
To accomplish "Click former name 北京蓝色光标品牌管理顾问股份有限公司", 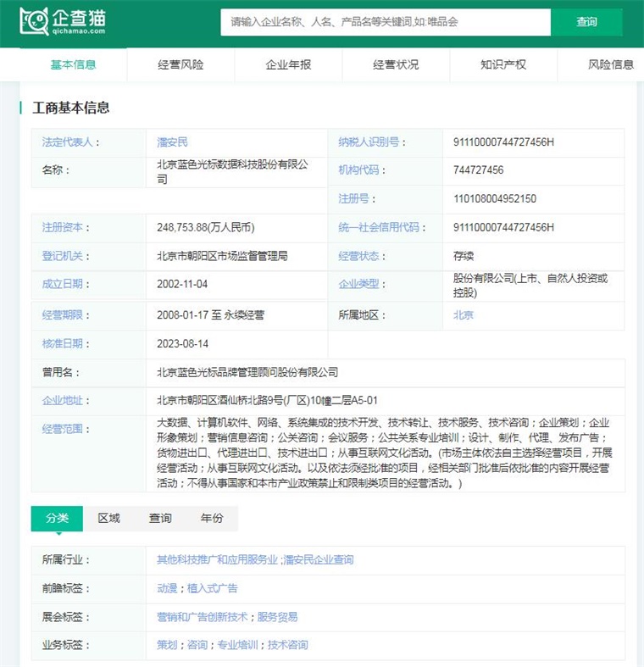I will click(x=247, y=372).
